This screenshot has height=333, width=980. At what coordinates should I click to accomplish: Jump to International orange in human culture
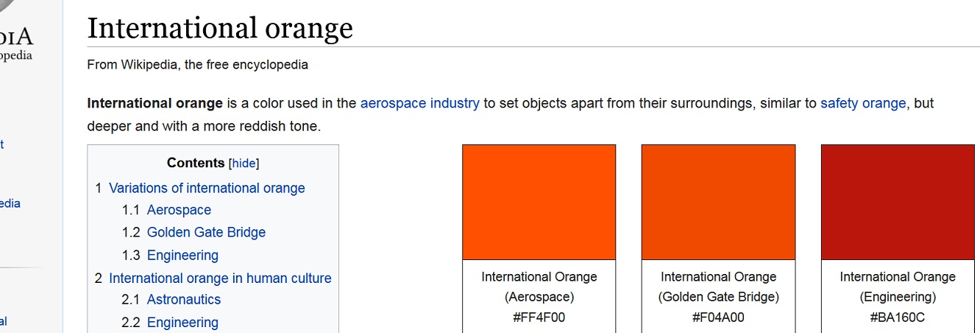coord(220,278)
